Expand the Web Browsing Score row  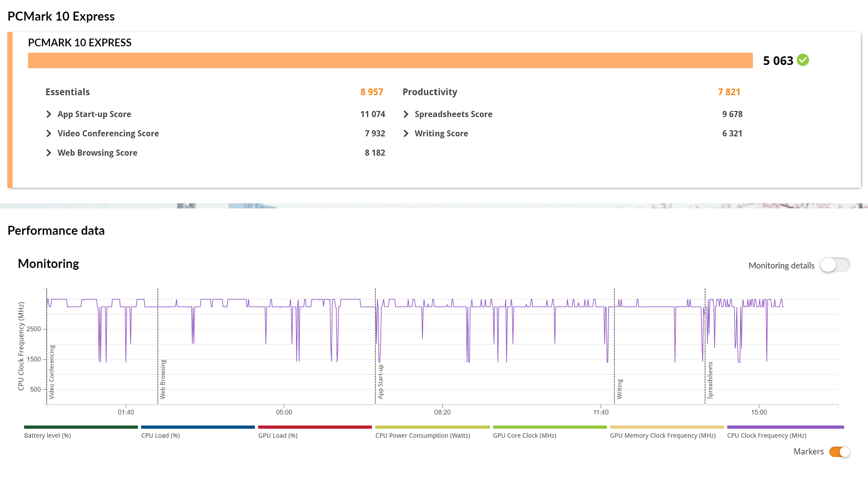[x=49, y=153]
